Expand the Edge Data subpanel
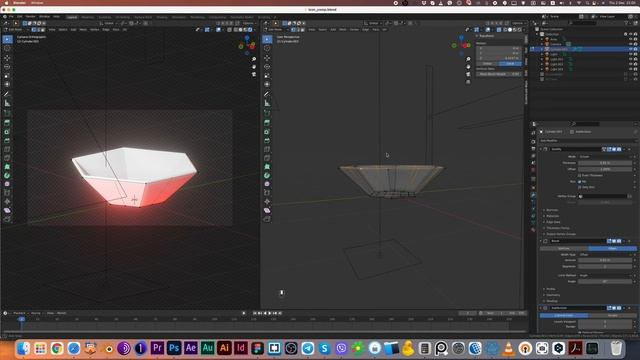 [x=553, y=222]
